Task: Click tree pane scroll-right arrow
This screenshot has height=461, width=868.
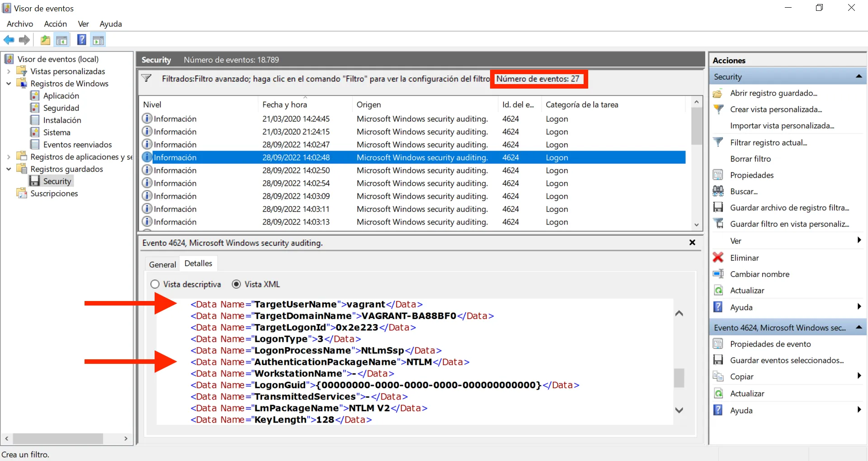Action: coord(126,438)
